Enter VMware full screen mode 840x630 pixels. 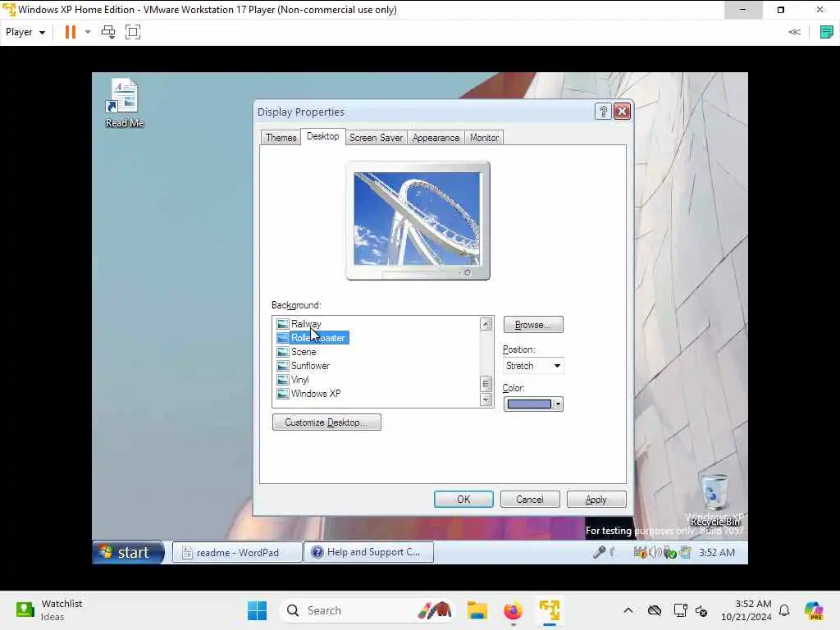(133, 32)
